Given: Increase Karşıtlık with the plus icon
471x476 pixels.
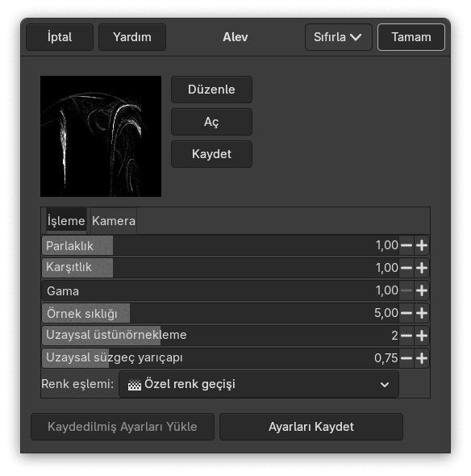Looking at the screenshot, I should click(422, 268).
